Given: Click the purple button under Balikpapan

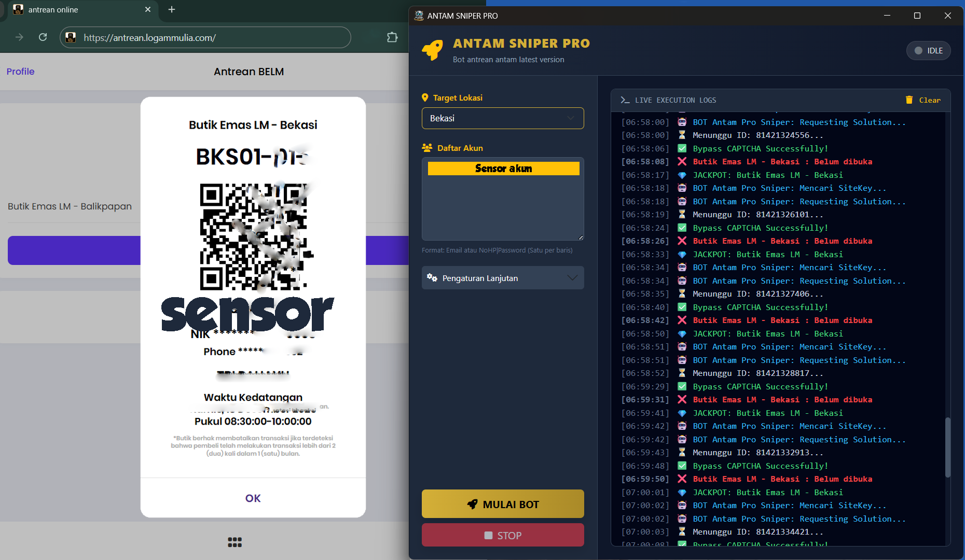Looking at the screenshot, I should click(x=74, y=250).
